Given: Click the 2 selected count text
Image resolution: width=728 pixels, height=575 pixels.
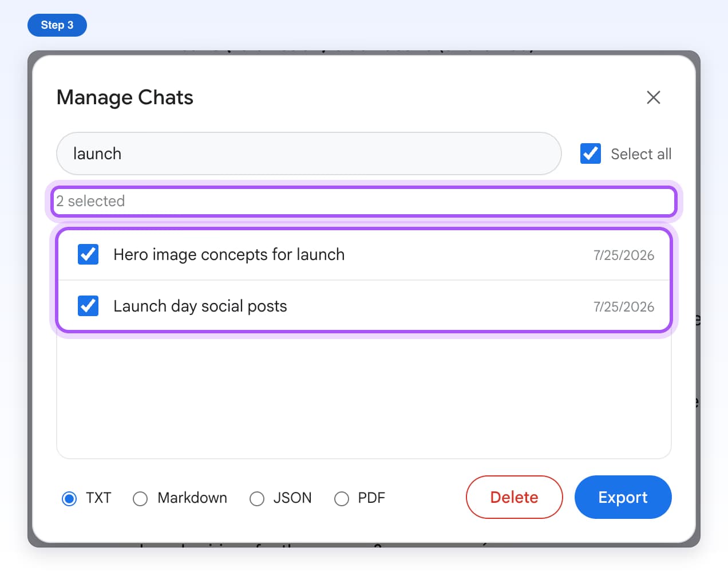Looking at the screenshot, I should pos(90,201).
